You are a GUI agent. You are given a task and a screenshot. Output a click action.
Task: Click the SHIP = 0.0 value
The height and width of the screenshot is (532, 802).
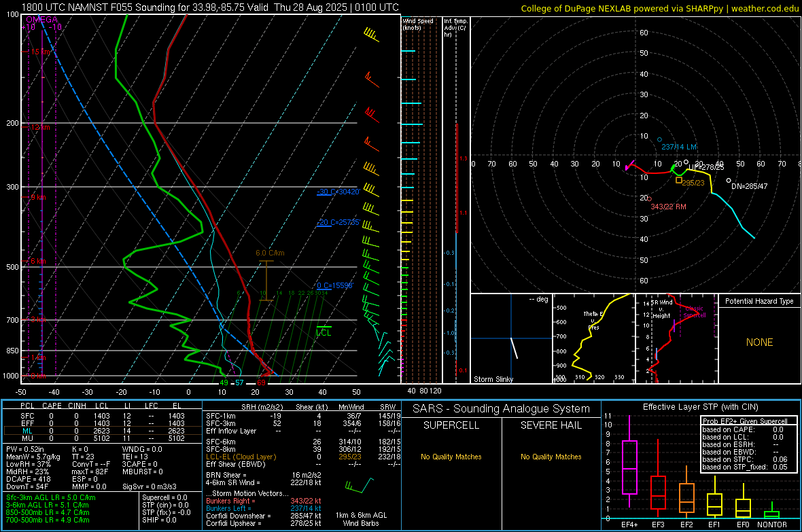[159, 520]
